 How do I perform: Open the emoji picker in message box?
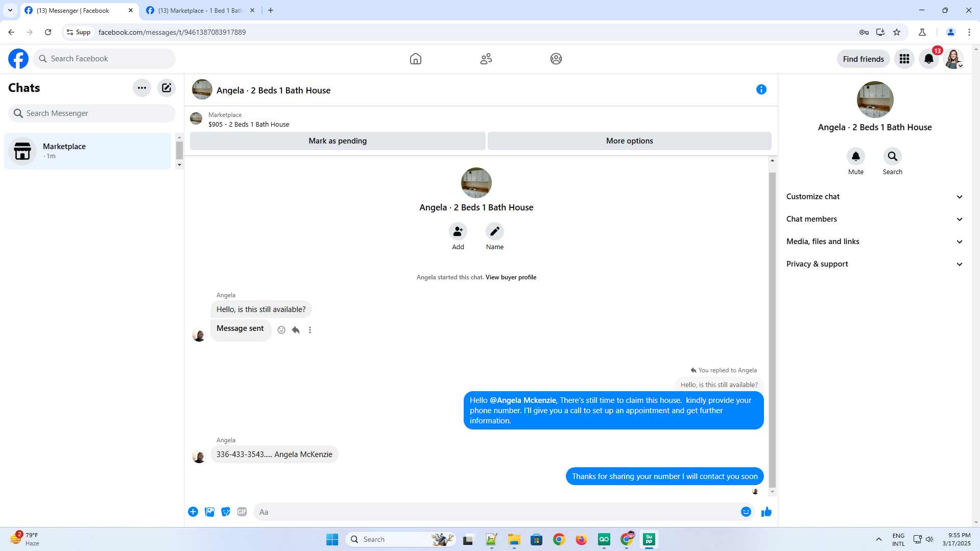746,512
